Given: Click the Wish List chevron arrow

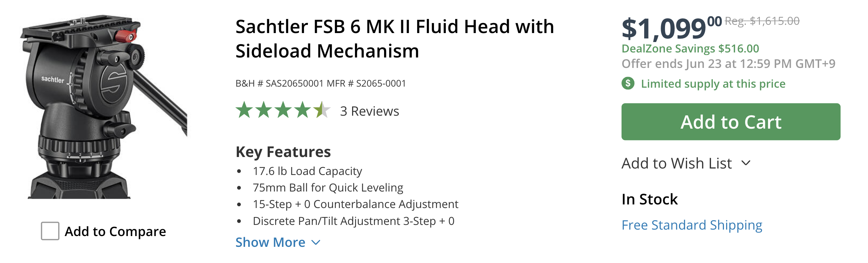Looking at the screenshot, I should tap(746, 163).
